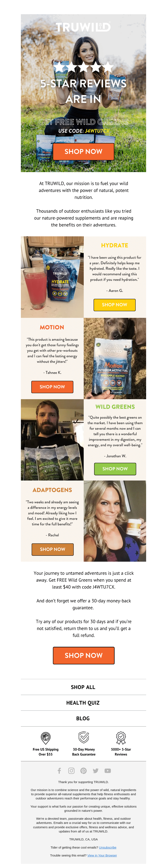Open the Instagram social icon

71,770
